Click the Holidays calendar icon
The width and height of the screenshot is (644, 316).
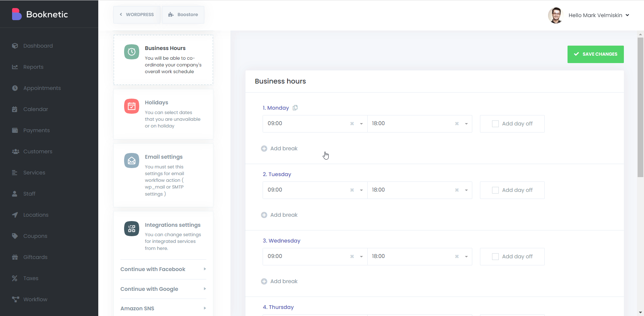click(131, 106)
